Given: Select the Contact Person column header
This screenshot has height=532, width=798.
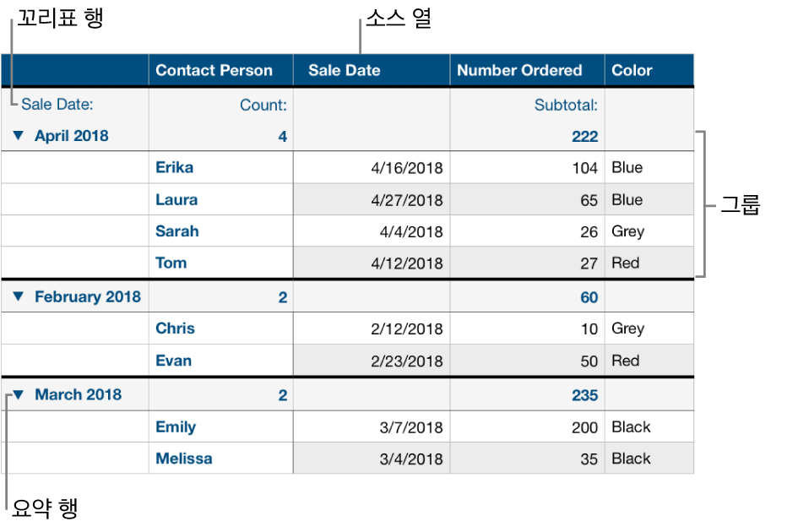Looking at the screenshot, I should (x=214, y=71).
